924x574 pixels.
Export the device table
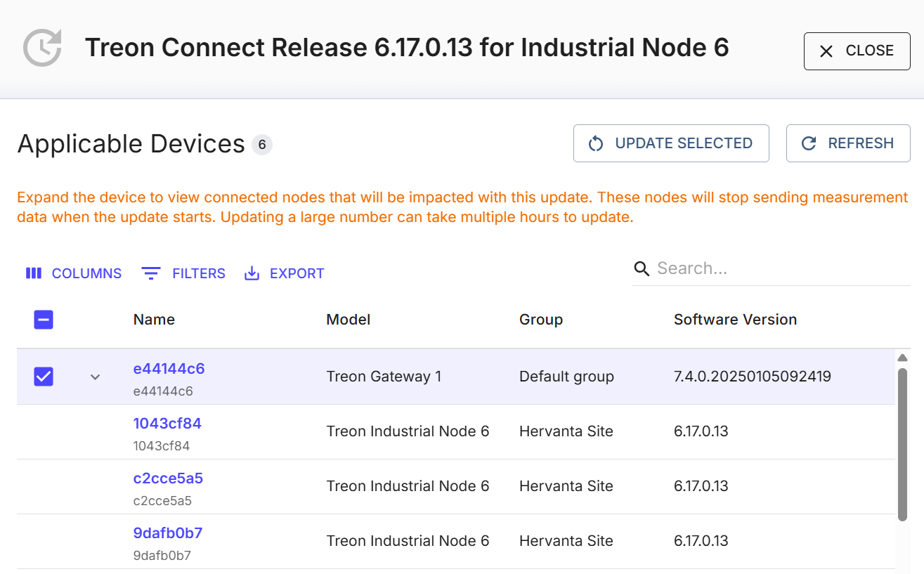[284, 273]
